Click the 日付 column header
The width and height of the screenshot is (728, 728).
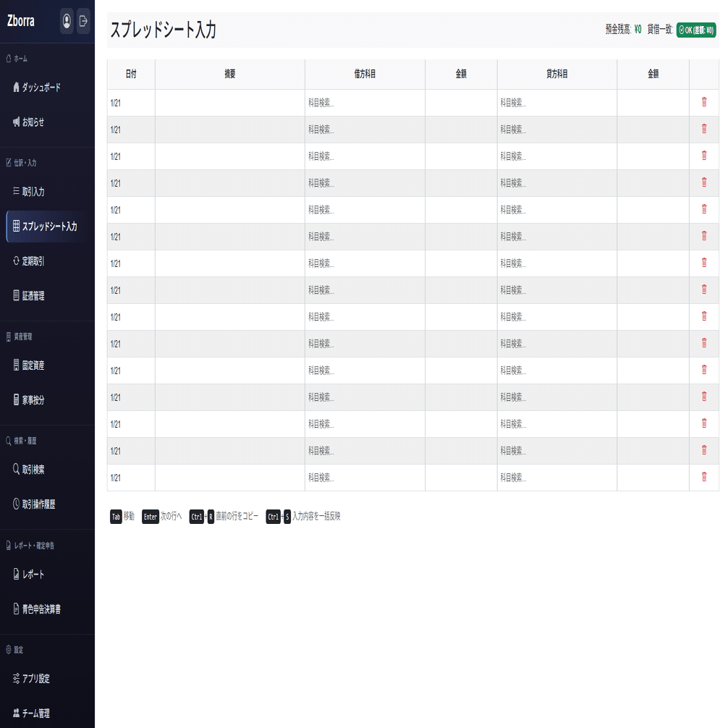pos(131,74)
